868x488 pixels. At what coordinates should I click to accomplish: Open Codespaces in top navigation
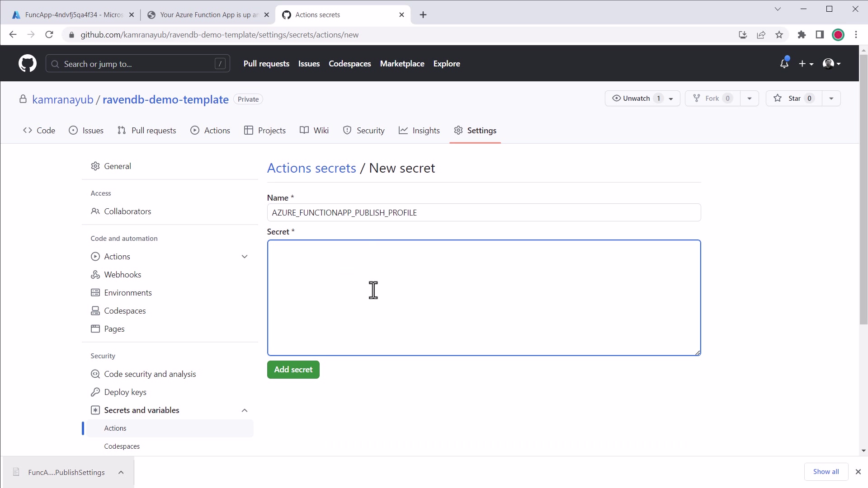[350, 64]
